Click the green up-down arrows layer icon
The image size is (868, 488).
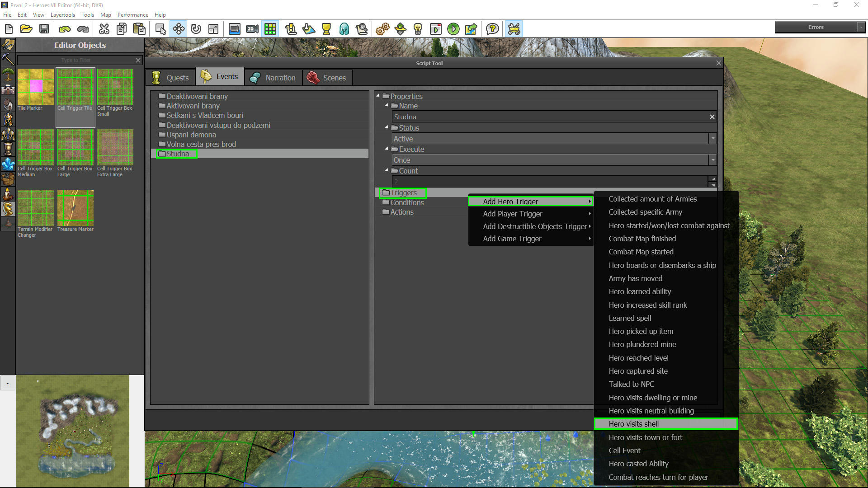pos(401,29)
